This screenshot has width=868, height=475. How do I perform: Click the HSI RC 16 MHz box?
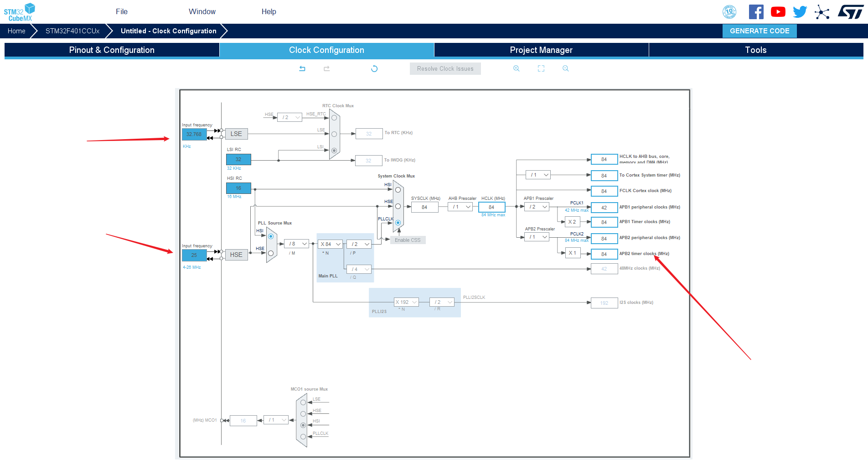tap(238, 188)
